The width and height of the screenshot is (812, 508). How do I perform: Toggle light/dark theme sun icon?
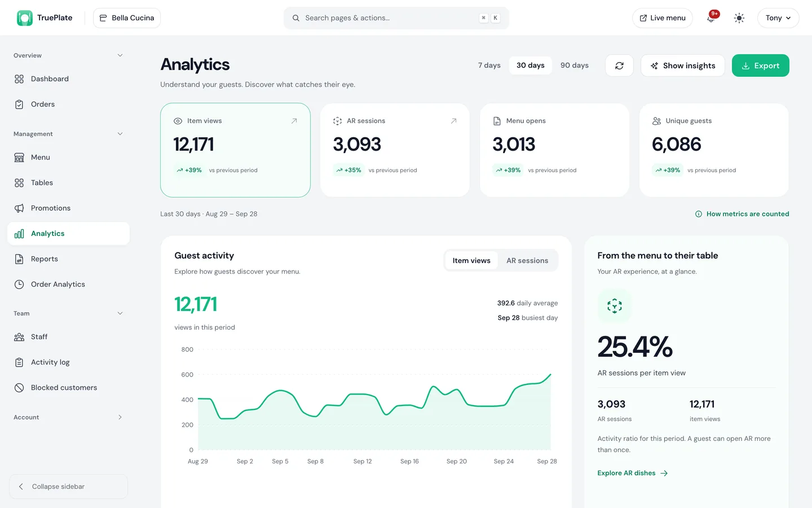pos(739,18)
